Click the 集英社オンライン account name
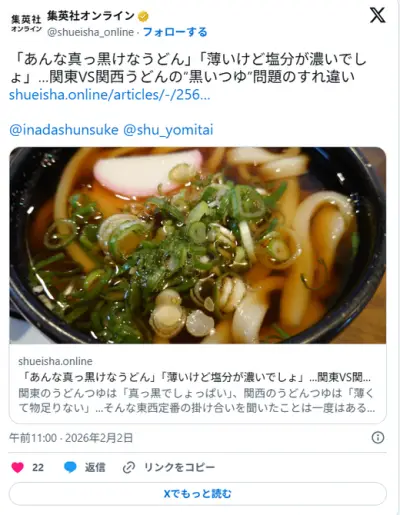The image size is (400, 515). coord(90,16)
